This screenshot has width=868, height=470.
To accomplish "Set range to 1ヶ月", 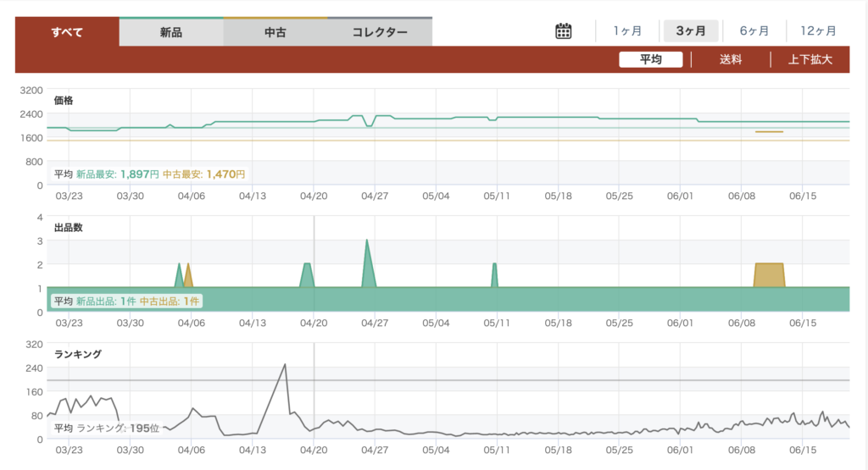I will [x=627, y=31].
